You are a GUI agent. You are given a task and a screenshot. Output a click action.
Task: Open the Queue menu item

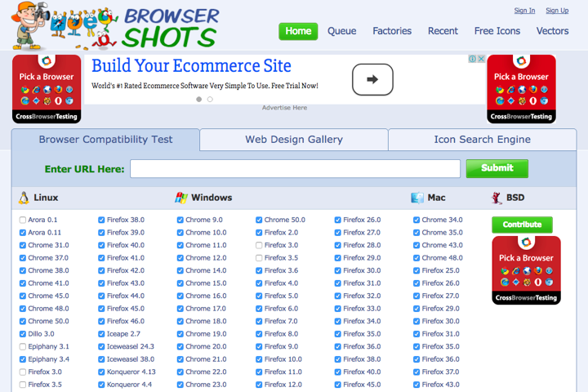pyautogui.click(x=341, y=31)
